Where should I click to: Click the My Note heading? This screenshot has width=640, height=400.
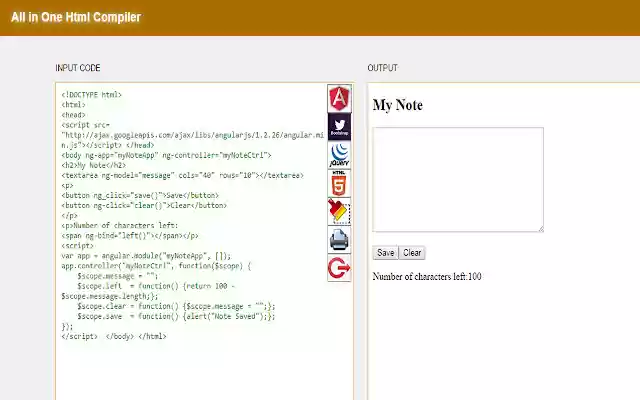[x=398, y=105]
